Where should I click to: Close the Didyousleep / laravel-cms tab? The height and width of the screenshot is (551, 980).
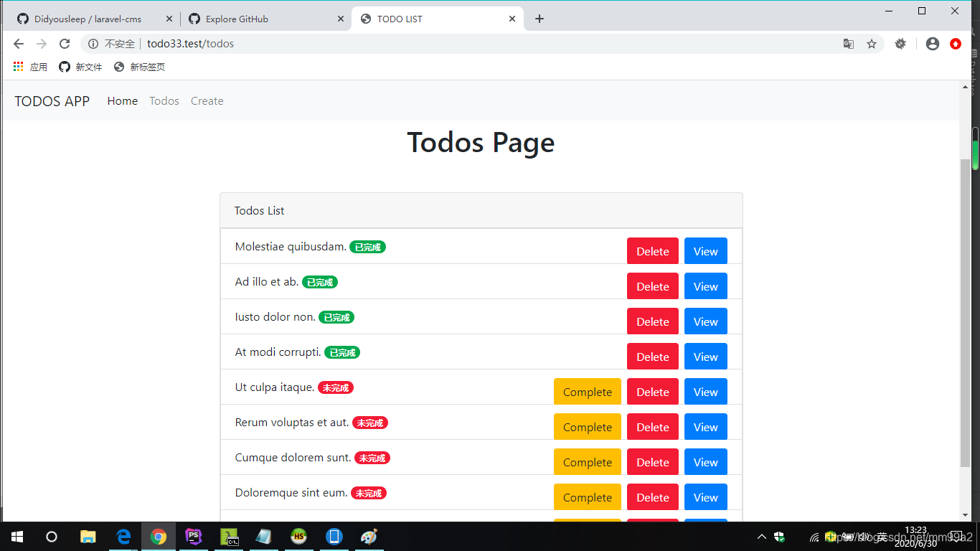click(x=169, y=19)
